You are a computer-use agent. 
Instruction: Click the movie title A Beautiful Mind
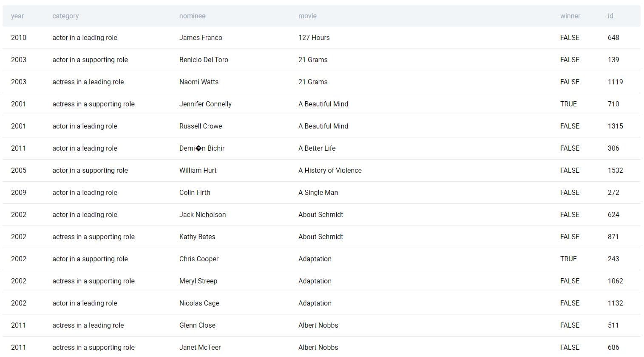323,104
